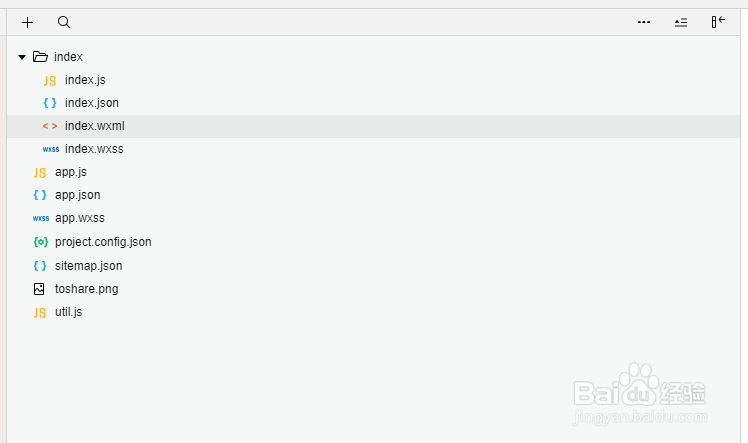Click the open folder icon beside index

tap(40, 57)
